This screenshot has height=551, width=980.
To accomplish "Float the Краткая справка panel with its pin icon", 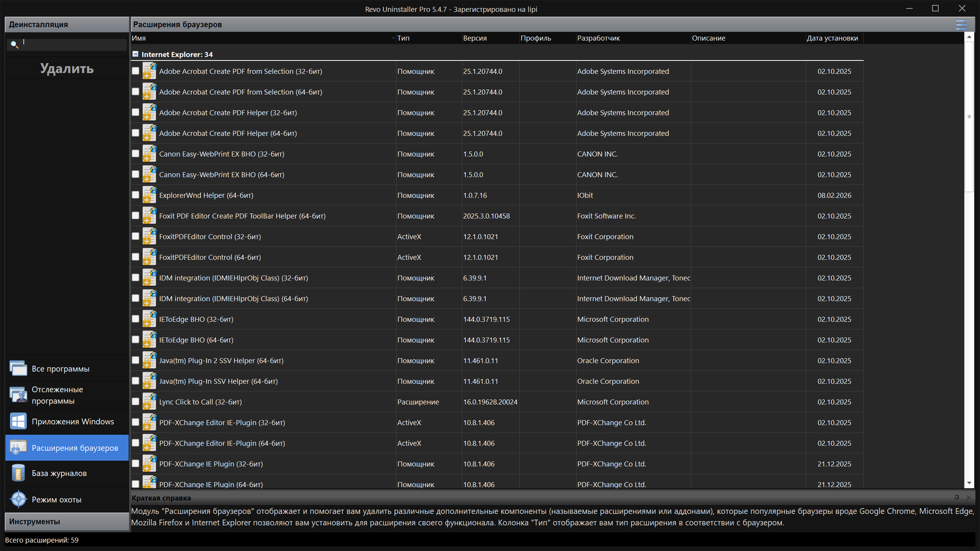I will pos(956,498).
